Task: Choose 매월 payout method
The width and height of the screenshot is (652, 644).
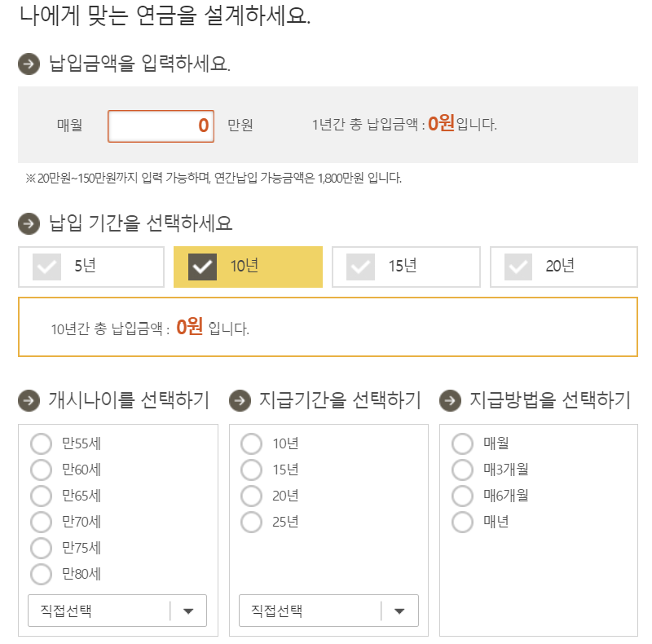Action: [x=462, y=443]
